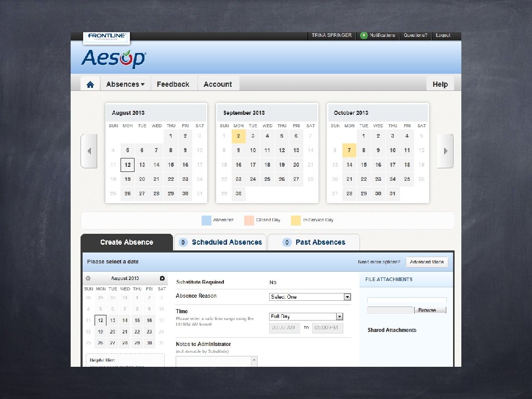
Task: Click the TRINA SPRINGER user name
Action: tap(331, 35)
